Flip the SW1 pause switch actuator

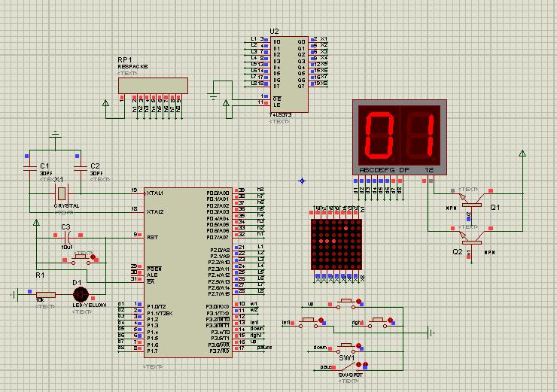point(358,364)
